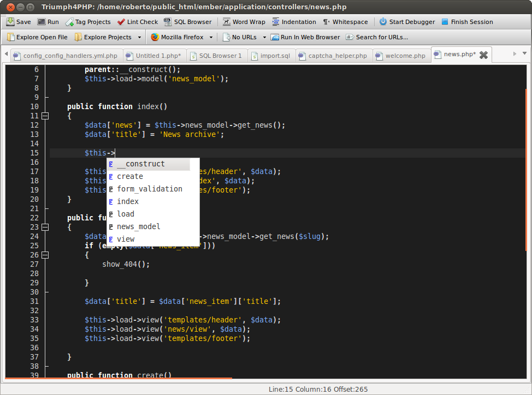Pick form_validation from the autocomplete popup
Screen dimensions: 532x395
pos(149,189)
